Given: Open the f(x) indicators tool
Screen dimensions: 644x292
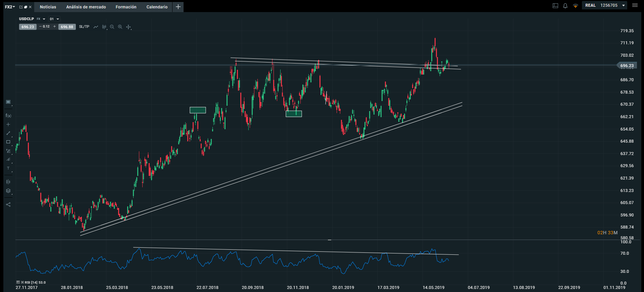Looking at the screenshot, I should point(8,116).
